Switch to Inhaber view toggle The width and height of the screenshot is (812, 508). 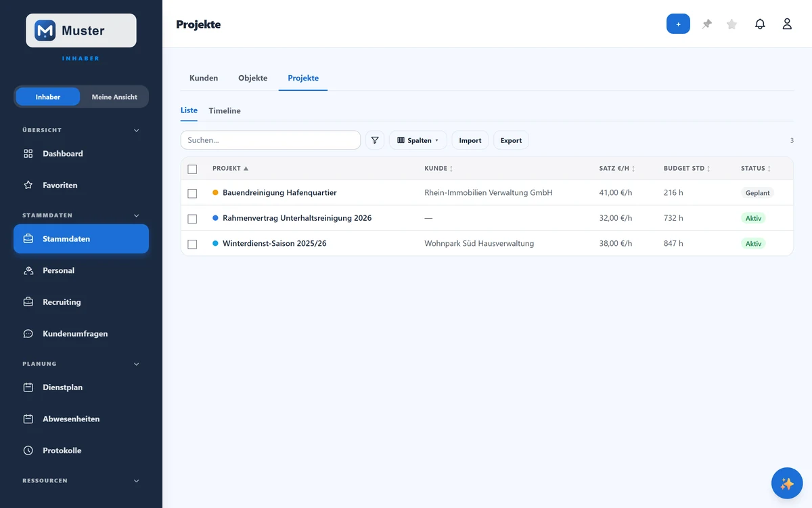pos(48,97)
